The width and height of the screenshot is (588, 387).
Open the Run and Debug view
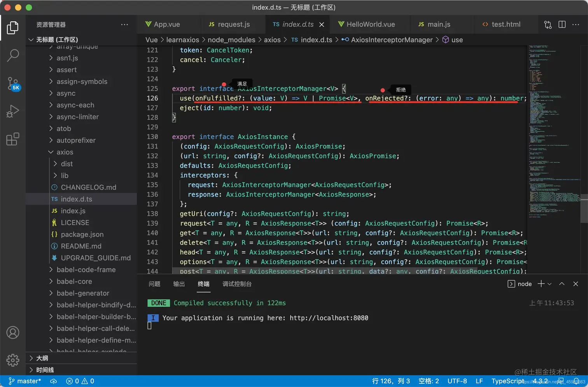(13, 111)
